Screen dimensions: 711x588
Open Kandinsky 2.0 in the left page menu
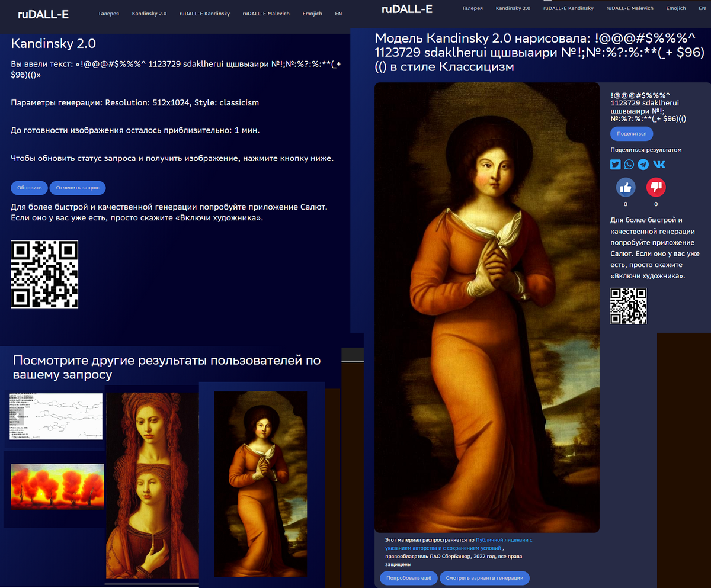(149, 14)
